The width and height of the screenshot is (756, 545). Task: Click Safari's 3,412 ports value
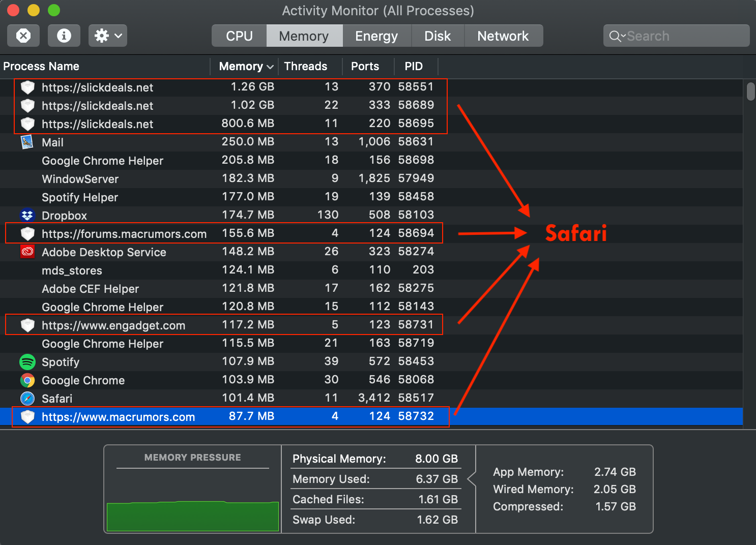[374, 398]
